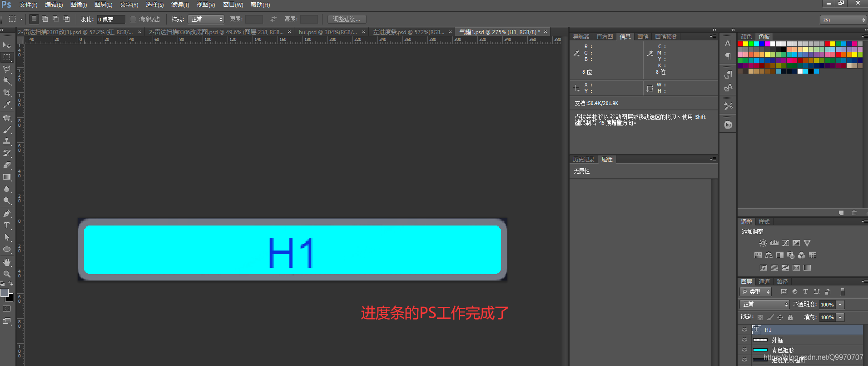The width and height of the screenshot is (868, 366).
Task: Toggle Lock Transparent Pixels
Action: pos(760,317)
